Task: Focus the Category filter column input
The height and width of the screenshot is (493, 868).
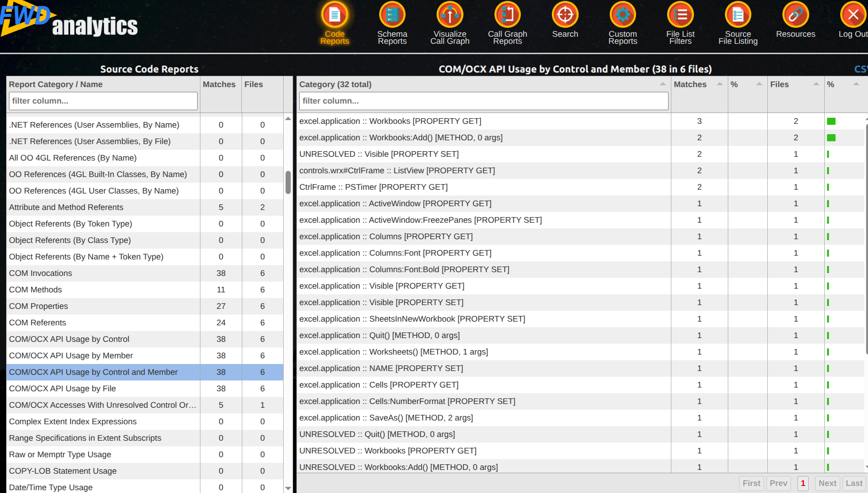Action: (x=484, y=101)
